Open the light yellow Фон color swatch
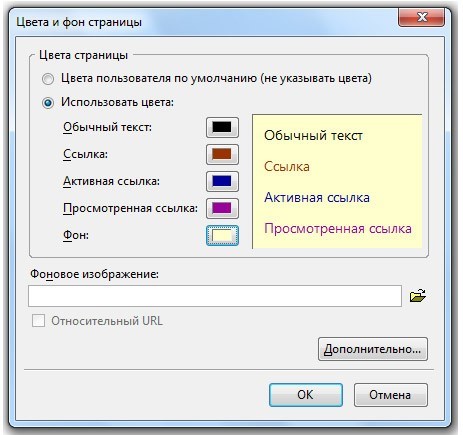Image resolution: width=463 pixels, height=435 pixels. click(x=222, y=235)
